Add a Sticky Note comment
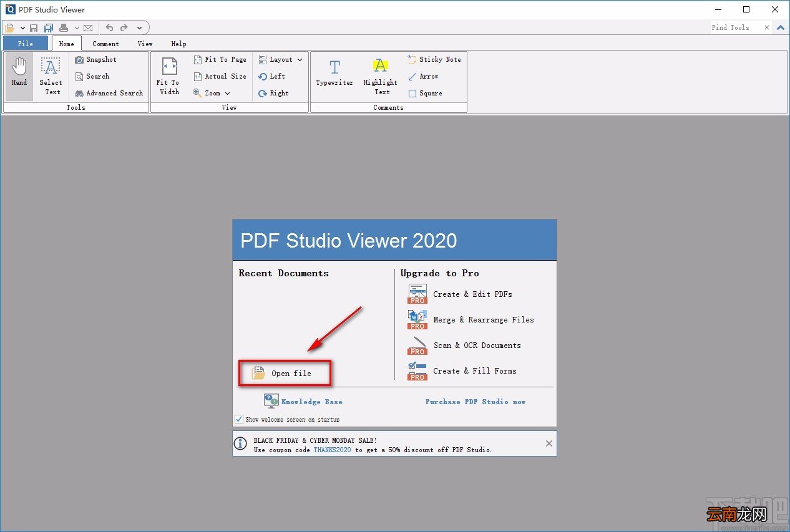The image size is (790, 532). [x=434, y=59]
